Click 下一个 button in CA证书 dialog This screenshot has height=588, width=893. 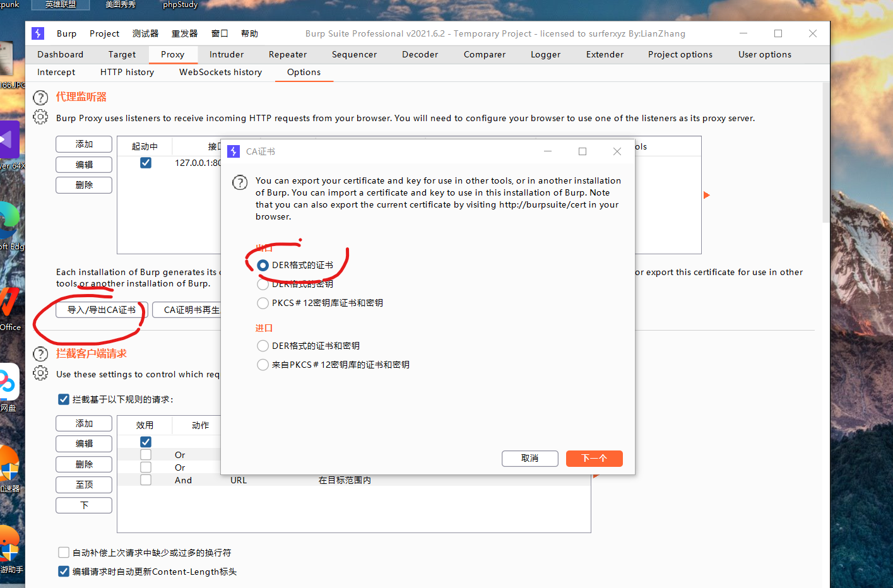tap(594, 459)
